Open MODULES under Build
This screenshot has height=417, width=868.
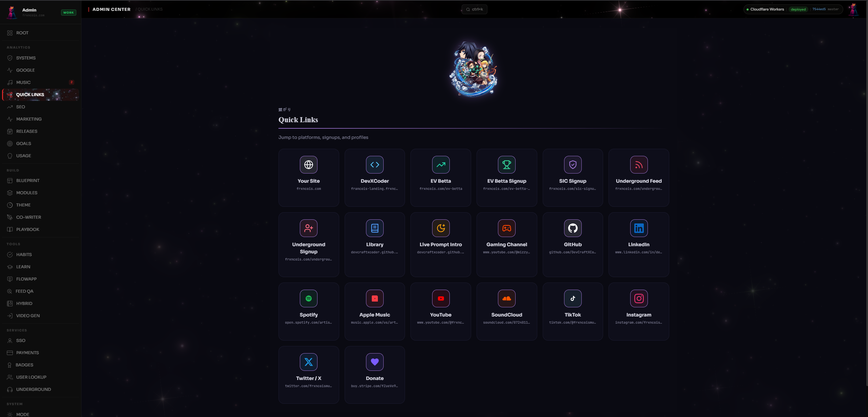click(41, 193)
